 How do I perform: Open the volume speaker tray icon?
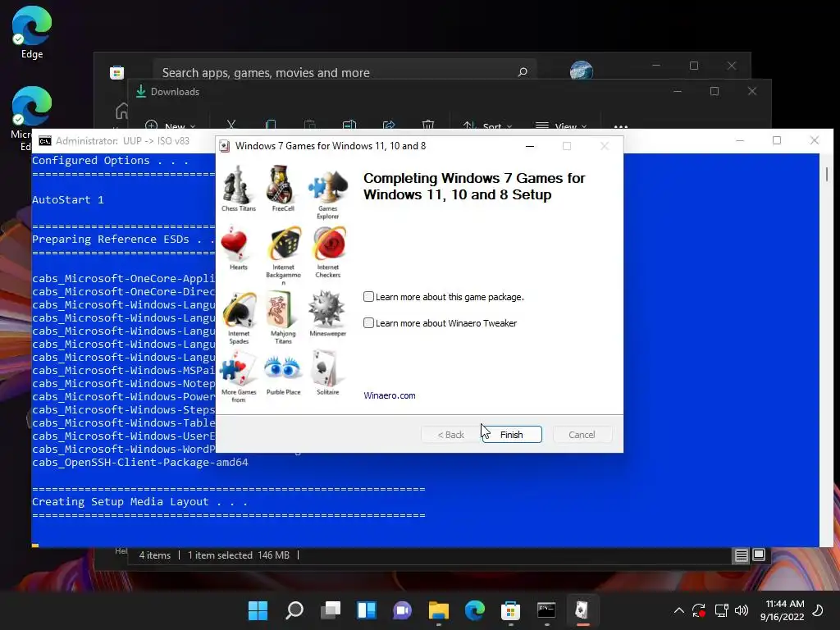[742, 610]
